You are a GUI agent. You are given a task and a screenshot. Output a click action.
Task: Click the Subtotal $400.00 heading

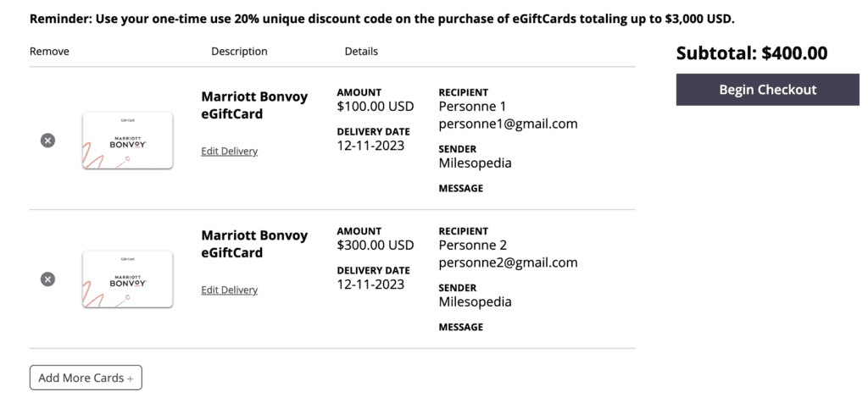751,53
